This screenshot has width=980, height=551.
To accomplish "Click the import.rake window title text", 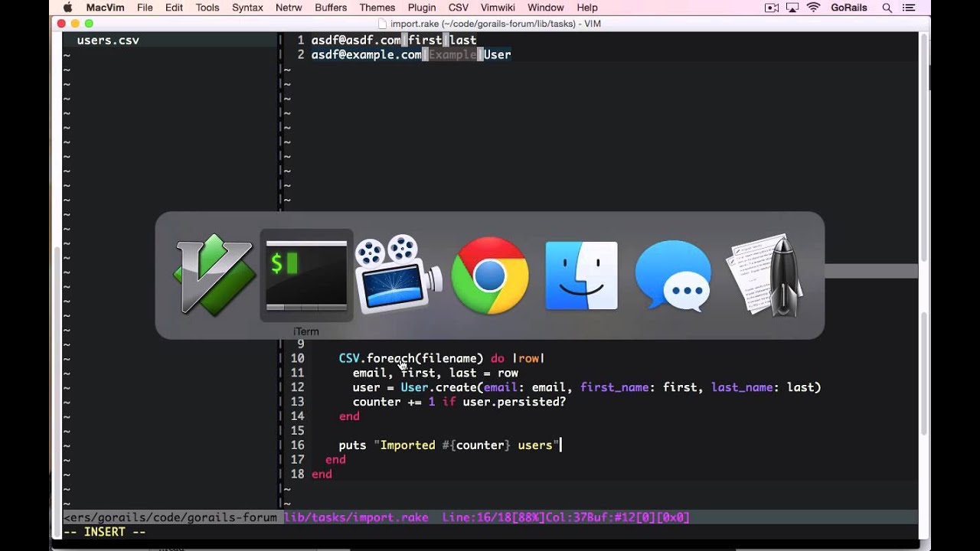I will (495, 24).
